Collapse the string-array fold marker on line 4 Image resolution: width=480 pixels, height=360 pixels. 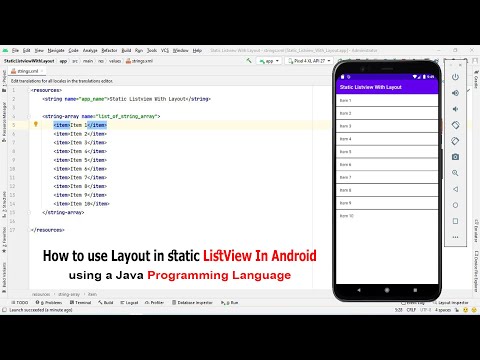coord(29,116)
